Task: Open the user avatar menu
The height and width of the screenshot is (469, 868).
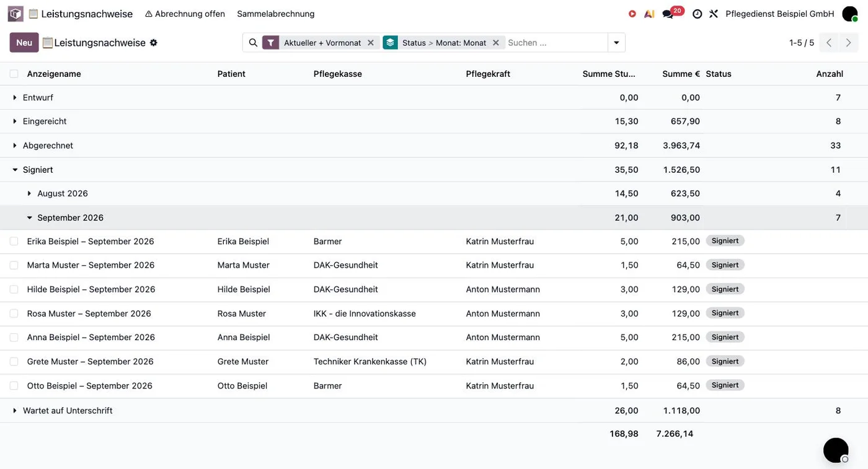Action: (x=850, y=14)
